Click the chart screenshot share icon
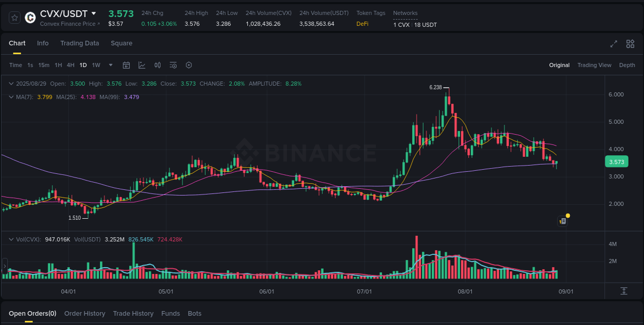This screenshot has width=644, height=325. (x=563, y=221)
